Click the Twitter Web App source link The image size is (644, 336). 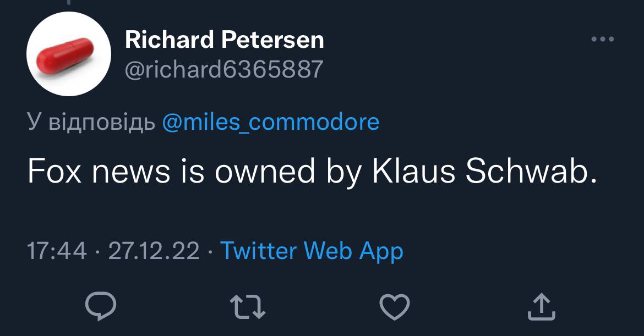pos(312,251)
